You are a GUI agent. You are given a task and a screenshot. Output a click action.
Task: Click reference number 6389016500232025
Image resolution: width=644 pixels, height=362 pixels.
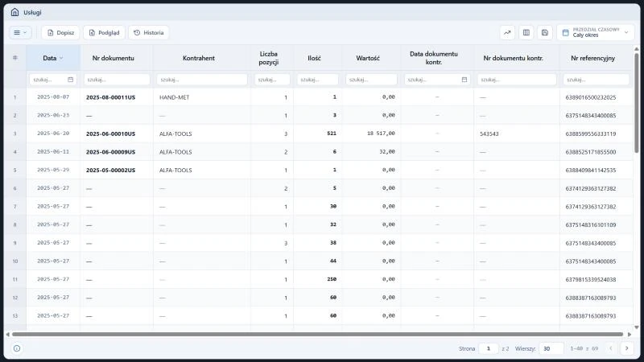pos(591,97)
